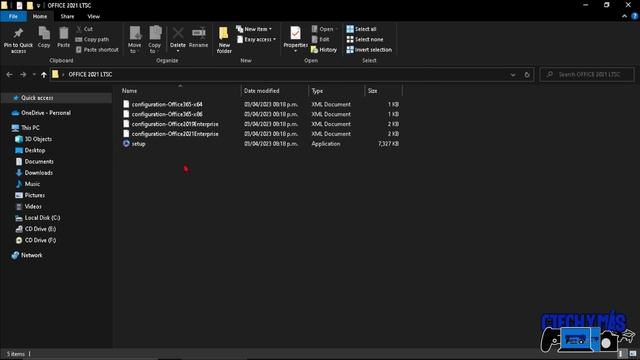Click Select none
This screenshot has height=360, width=640.
coord(365,39)
